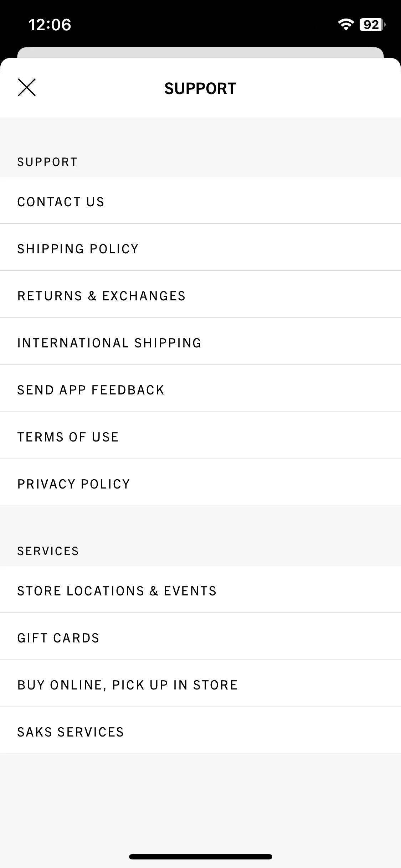This screenshot has height=868, width=401.
Task: Tap the bold SUPPORT sheet title
Action: pyautogui.click(x=200, y=88)
